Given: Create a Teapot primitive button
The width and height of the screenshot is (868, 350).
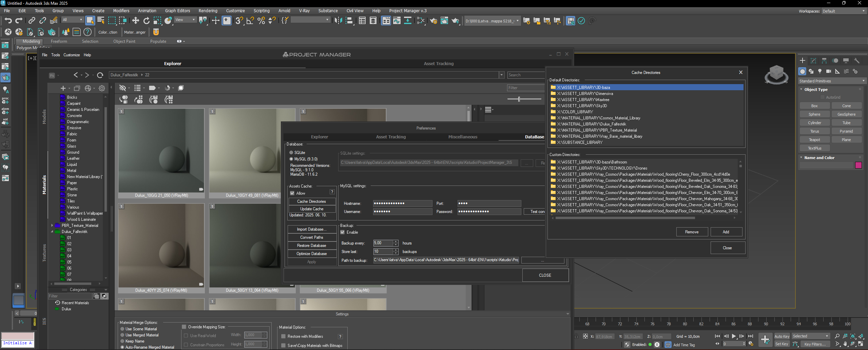Looking at the screenshot, I should pyautogui.click(x=814, y=140).
